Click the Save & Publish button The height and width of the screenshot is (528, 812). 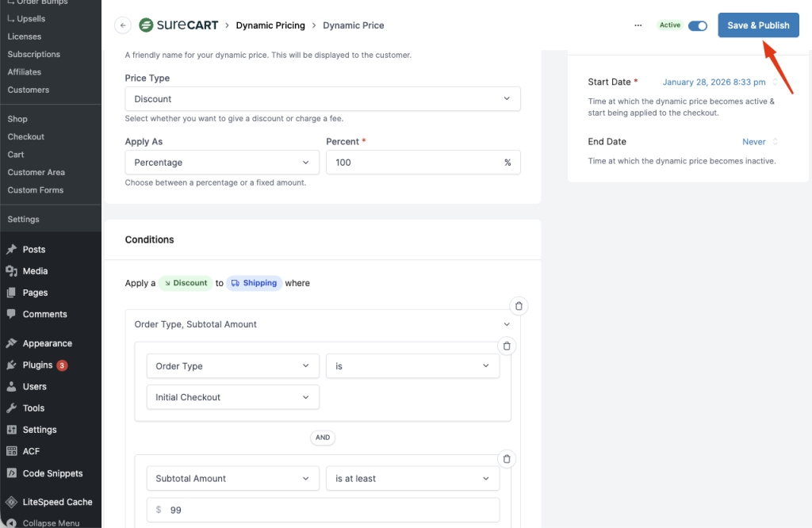[758, 25]
